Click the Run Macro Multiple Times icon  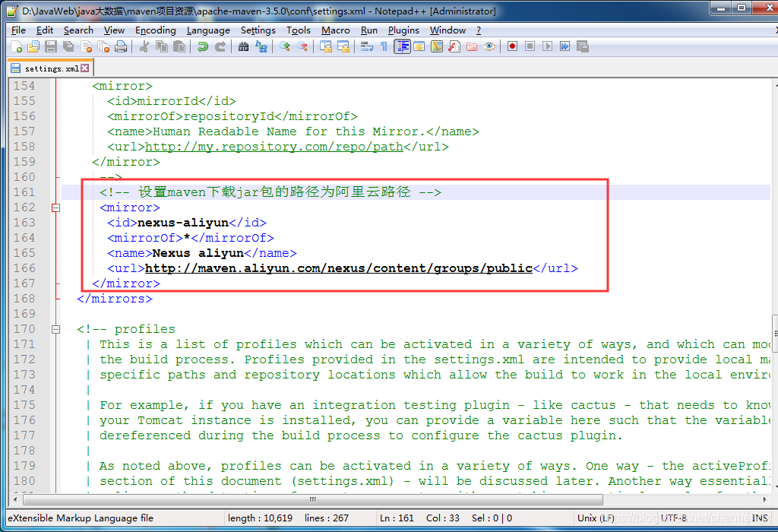point(565,46)
